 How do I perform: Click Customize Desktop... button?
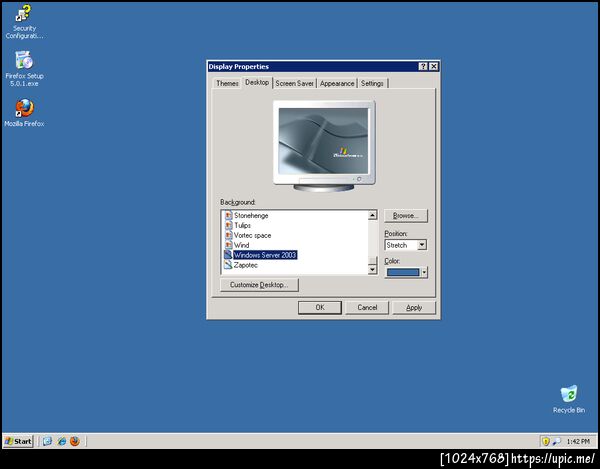(x=259, y=285)
